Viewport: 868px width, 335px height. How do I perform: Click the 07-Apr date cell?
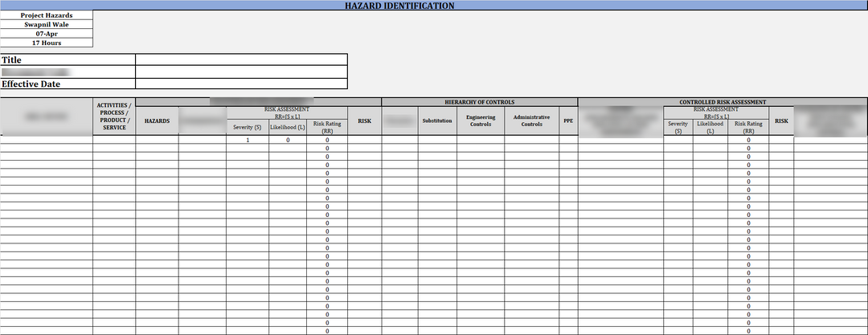tap(47, 34)
